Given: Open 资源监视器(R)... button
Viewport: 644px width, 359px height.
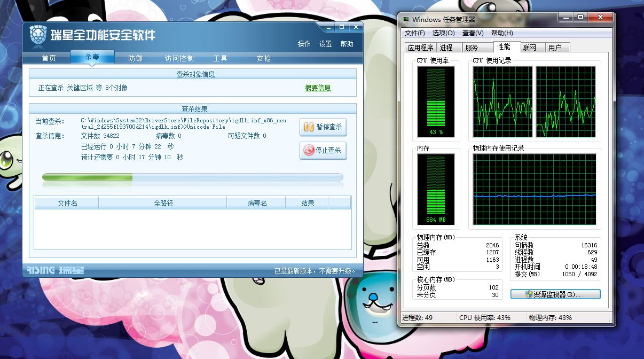Looking at the screenshot, I should click(x=555, y=294).
